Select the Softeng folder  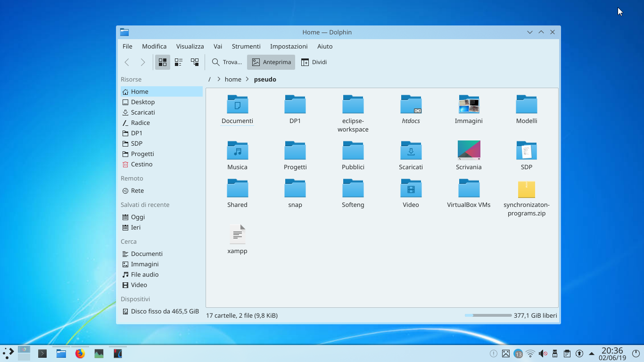[353, 188]
